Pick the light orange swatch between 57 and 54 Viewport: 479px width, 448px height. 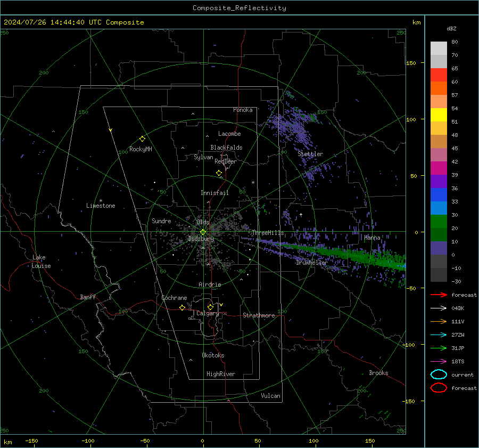439,102
